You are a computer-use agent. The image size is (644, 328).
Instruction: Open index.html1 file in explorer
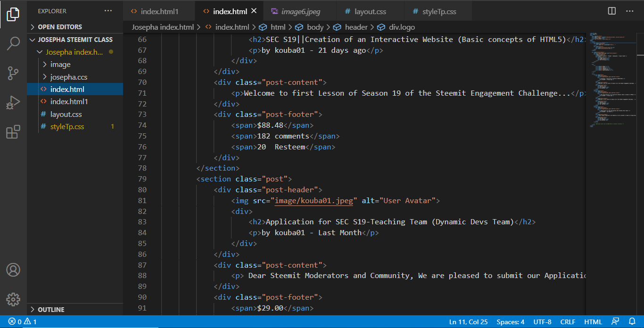pos(75,101)
